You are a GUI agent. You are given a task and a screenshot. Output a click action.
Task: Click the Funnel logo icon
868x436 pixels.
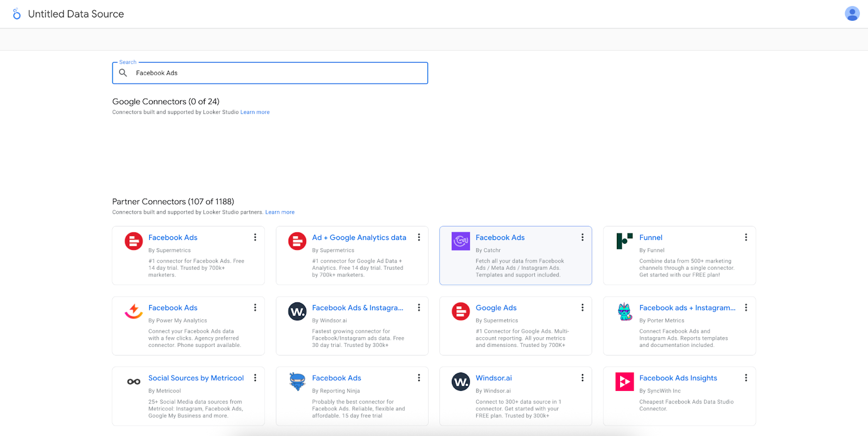624,241
